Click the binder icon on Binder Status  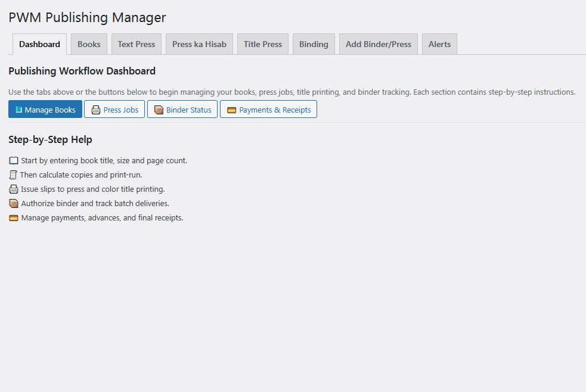pyautogui.click(x=159, y=109)
